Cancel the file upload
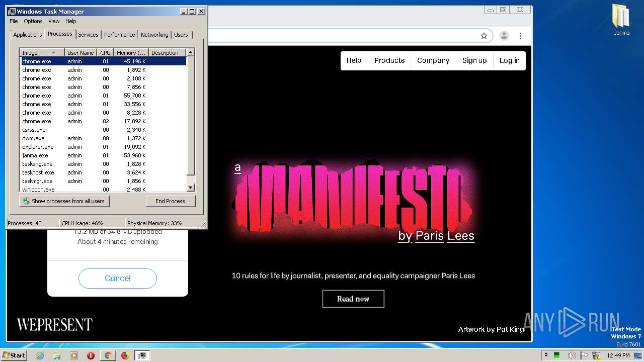 118,278
